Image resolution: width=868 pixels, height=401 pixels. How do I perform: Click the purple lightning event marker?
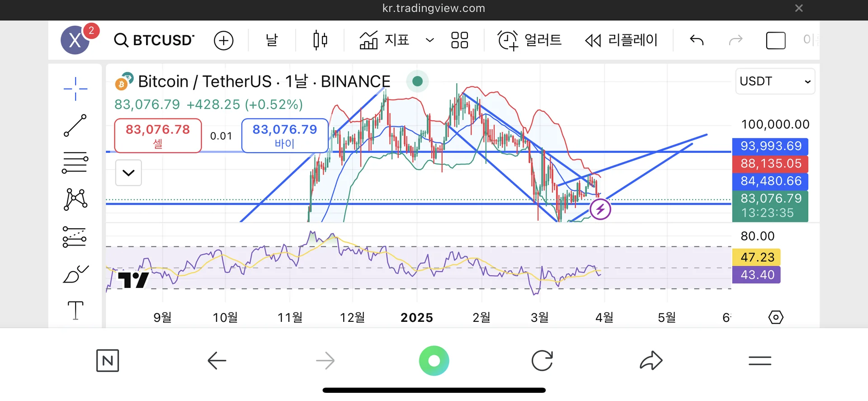point(600,209)
